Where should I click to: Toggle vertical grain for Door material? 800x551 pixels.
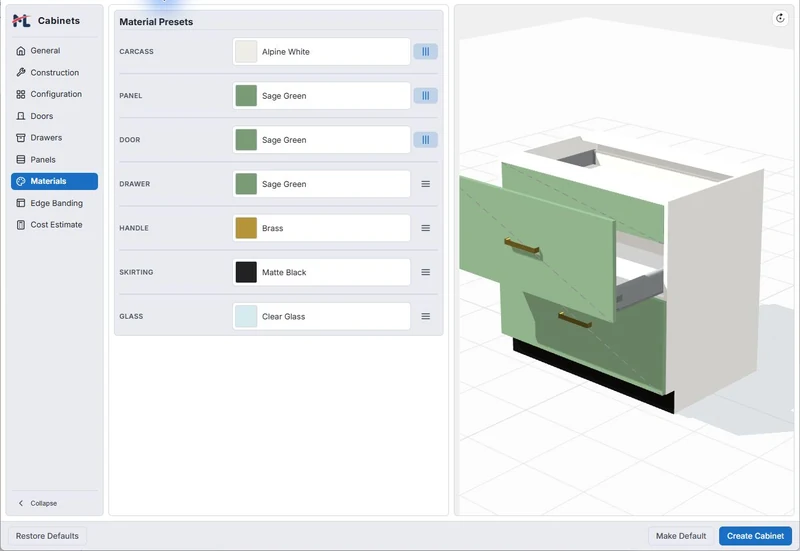point(426,140)
